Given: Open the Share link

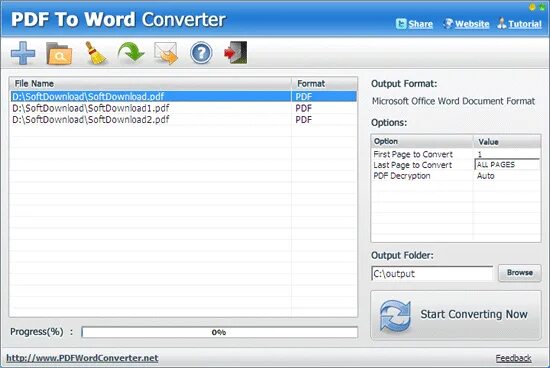Looking at the screenshot, I should click(x=421, y=24).
